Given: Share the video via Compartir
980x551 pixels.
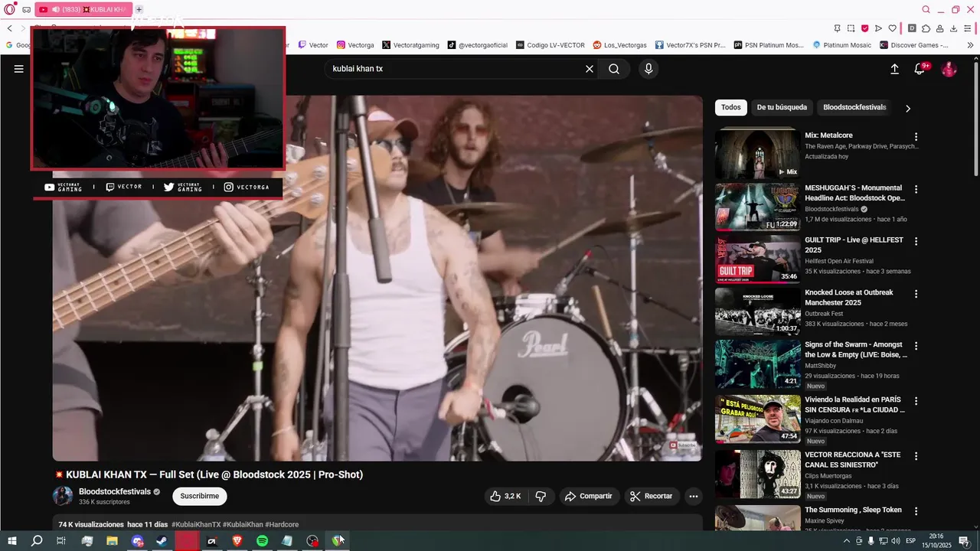Looking at the screenshot, I should coord(589,496).
